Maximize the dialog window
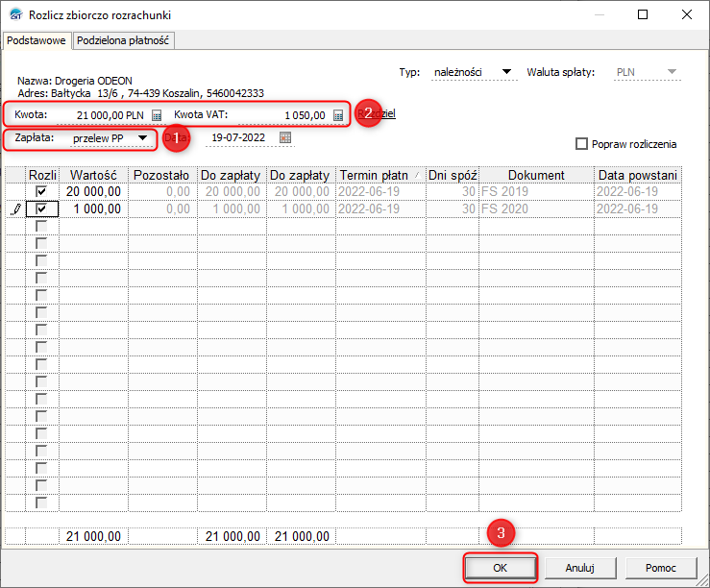This screenshot has height=588, width=710. click(x=642, y=15)
